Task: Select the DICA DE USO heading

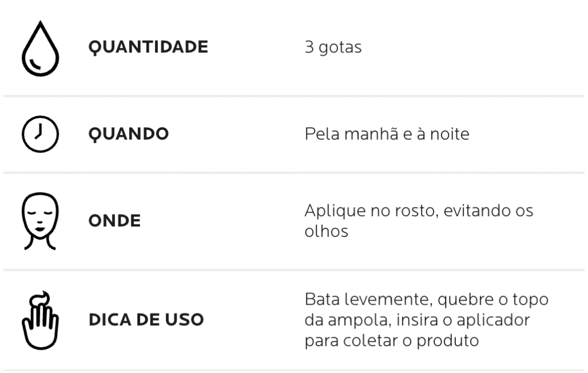Action: tap(146, 320)
